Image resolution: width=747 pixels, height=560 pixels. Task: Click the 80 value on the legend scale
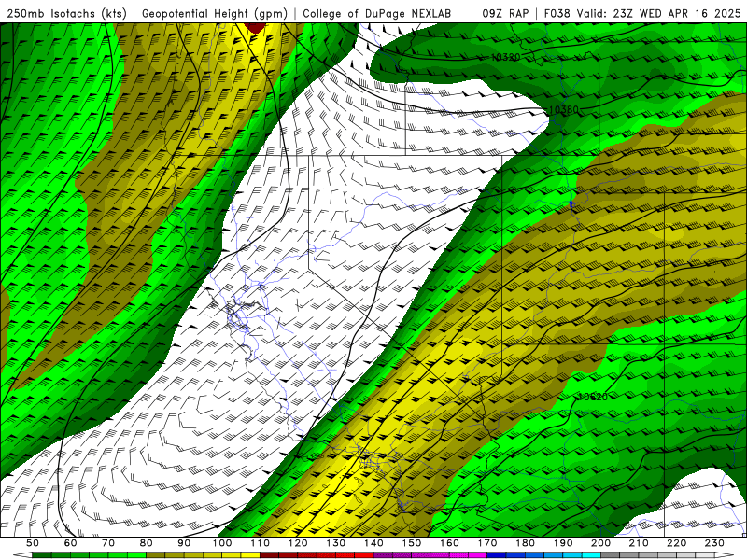click(x=147, y=543)
